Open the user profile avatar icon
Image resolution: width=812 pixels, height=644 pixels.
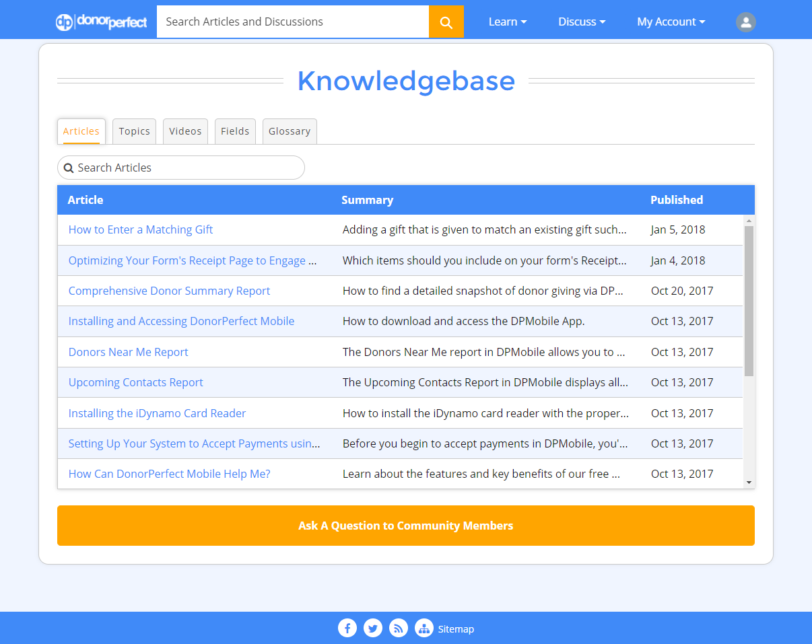(x=745, y=22)
